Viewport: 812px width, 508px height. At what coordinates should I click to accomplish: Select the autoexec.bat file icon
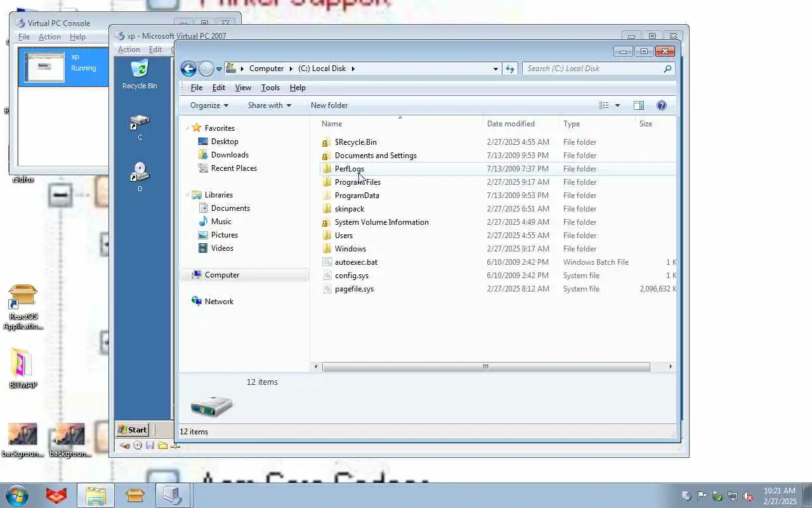pyautogui.click(x=327, y=262)
